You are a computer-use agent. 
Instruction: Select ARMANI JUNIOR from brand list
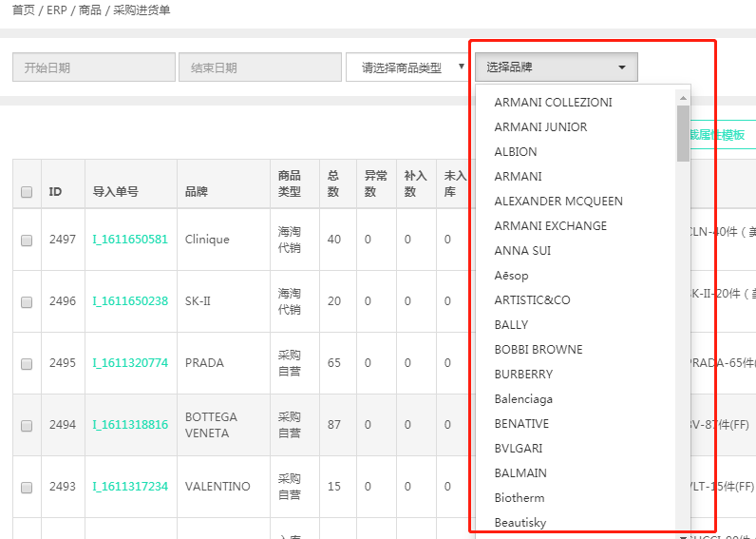[x=540, y=127]
